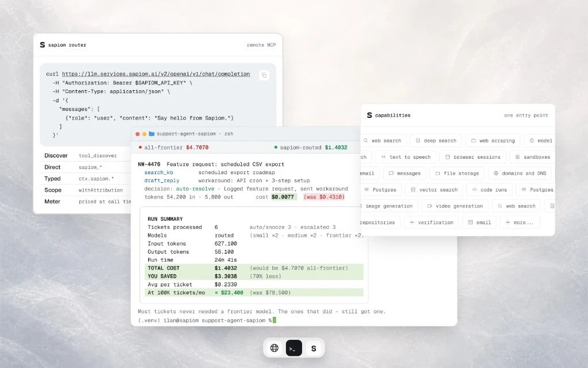Click the plus icon on verification chip
The width and height of the screenshot is (588, 368).
[412, 223]
